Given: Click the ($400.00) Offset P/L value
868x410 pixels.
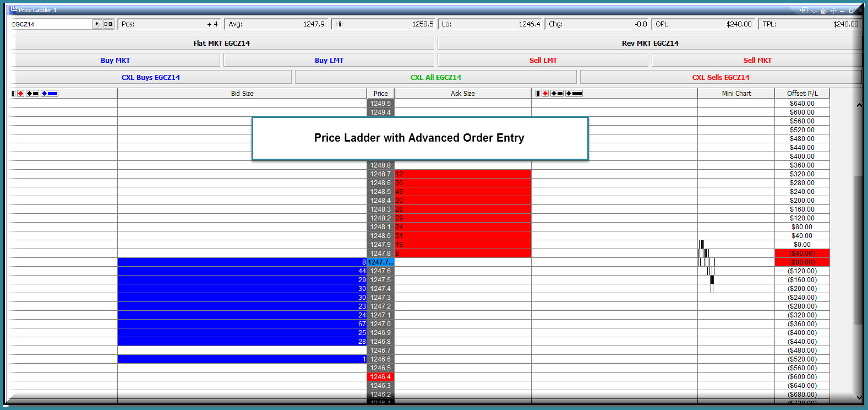Looking at the screenshot, I should pos(802,333).
